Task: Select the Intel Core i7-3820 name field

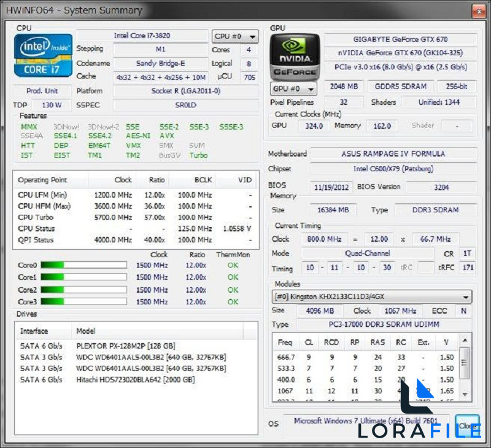Action: click(x=142, y=36)
